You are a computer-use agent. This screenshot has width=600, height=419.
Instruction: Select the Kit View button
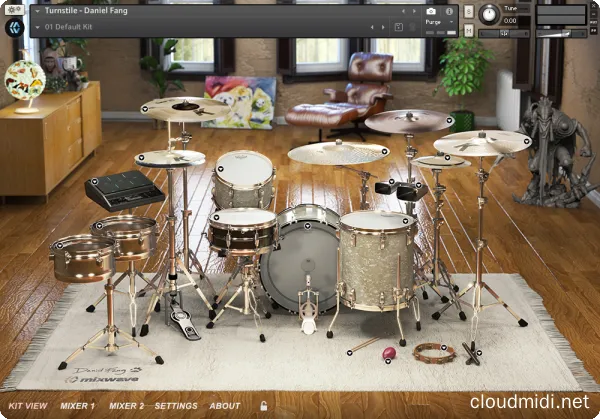[27, 406]
